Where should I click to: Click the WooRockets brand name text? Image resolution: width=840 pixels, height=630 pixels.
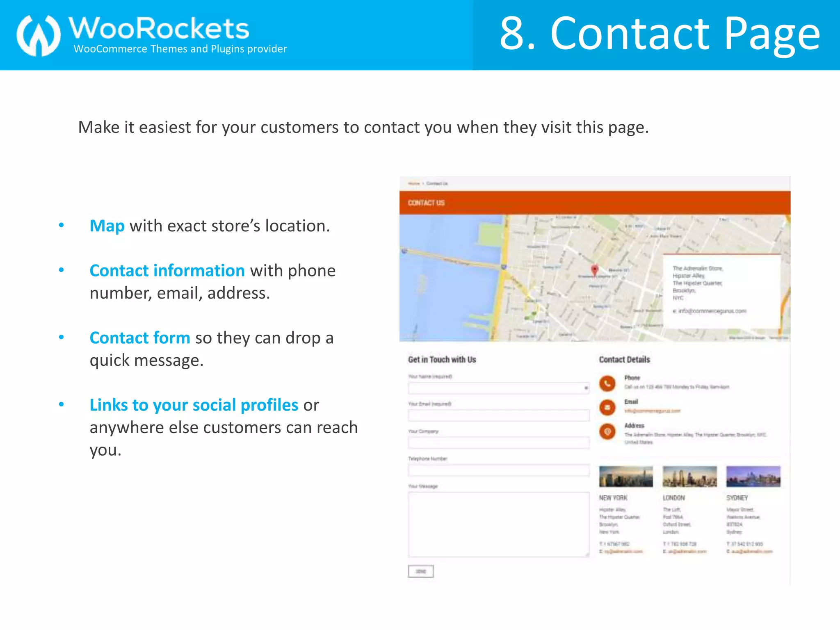click(159, 28)
